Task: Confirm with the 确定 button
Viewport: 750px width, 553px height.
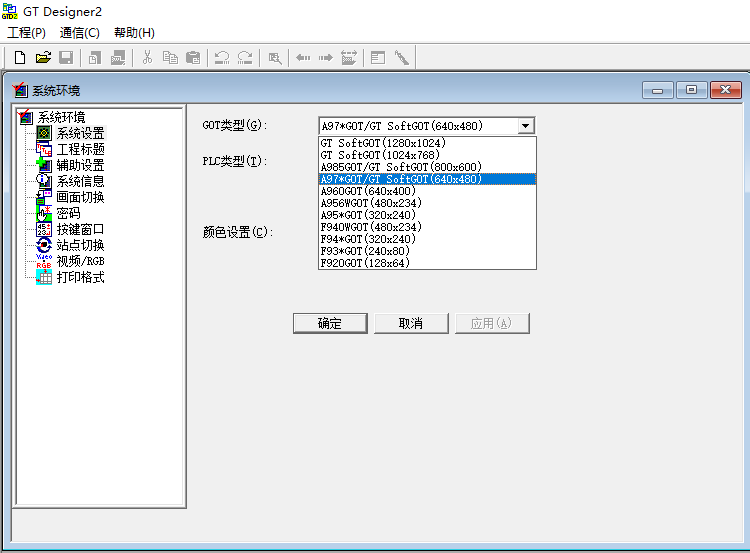Action: pos(330,323)
